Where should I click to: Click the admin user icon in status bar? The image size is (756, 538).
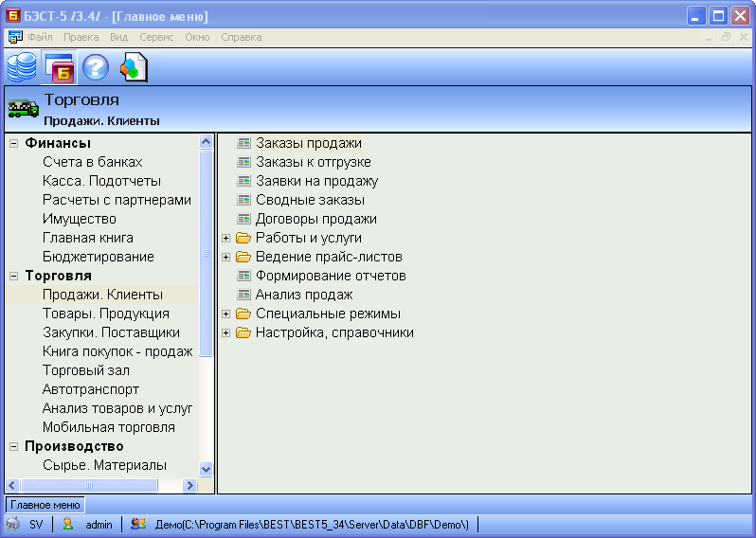click(x=68, y=524)
